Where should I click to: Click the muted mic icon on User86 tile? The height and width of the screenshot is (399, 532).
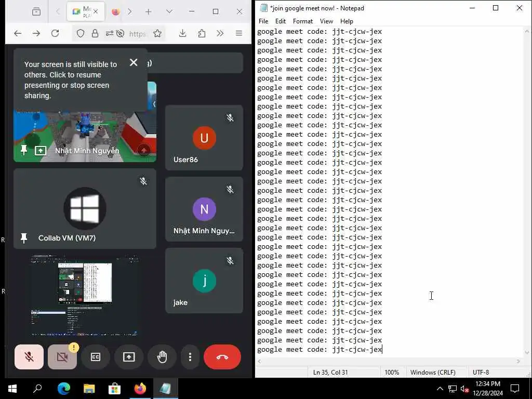coord(230,118)
